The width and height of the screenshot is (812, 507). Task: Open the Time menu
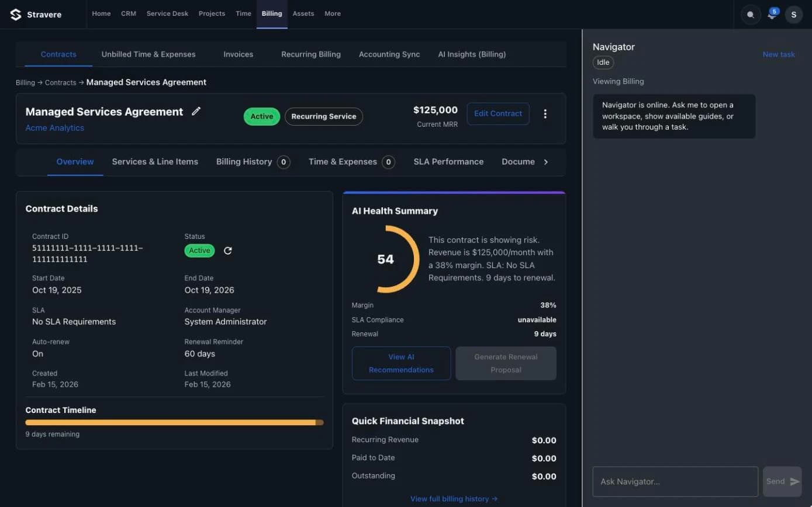pos(243,13)
